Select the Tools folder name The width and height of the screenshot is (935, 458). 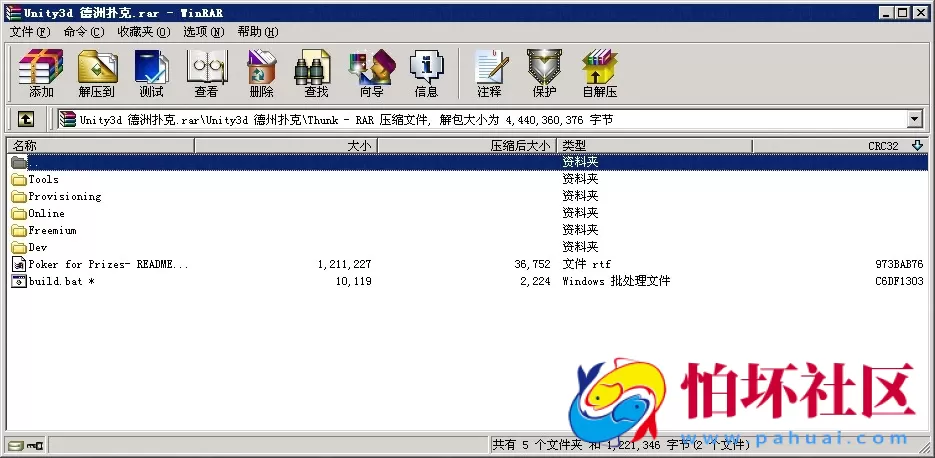point(44,180)
